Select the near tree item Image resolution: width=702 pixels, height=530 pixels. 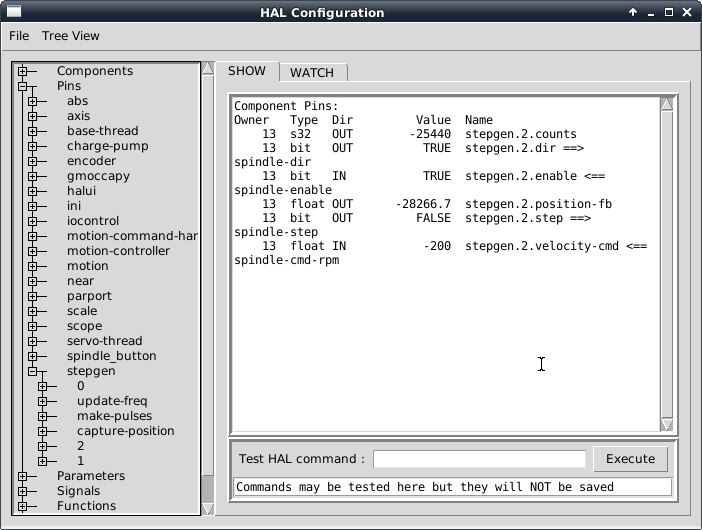pos(81,281)
